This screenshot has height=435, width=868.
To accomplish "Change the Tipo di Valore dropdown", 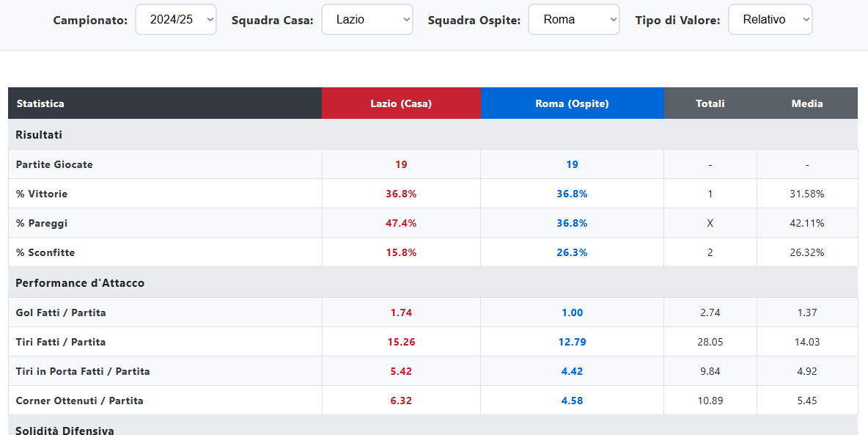I will pos(770,20).
